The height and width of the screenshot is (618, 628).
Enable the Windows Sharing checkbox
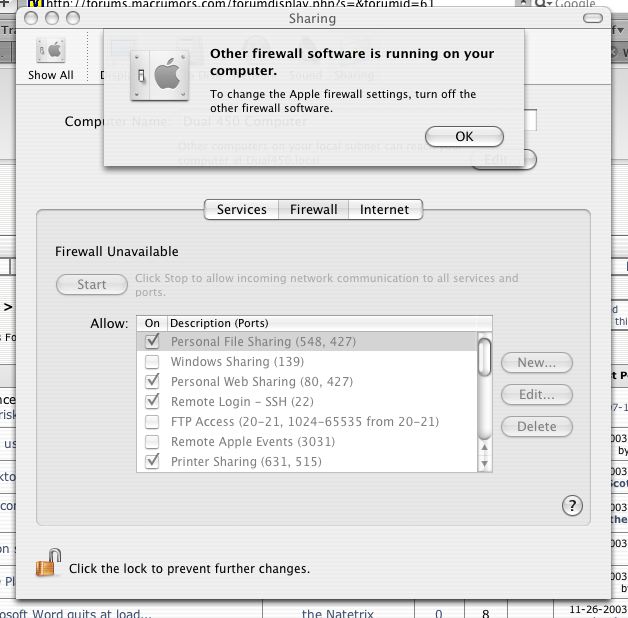click(152, 362)
